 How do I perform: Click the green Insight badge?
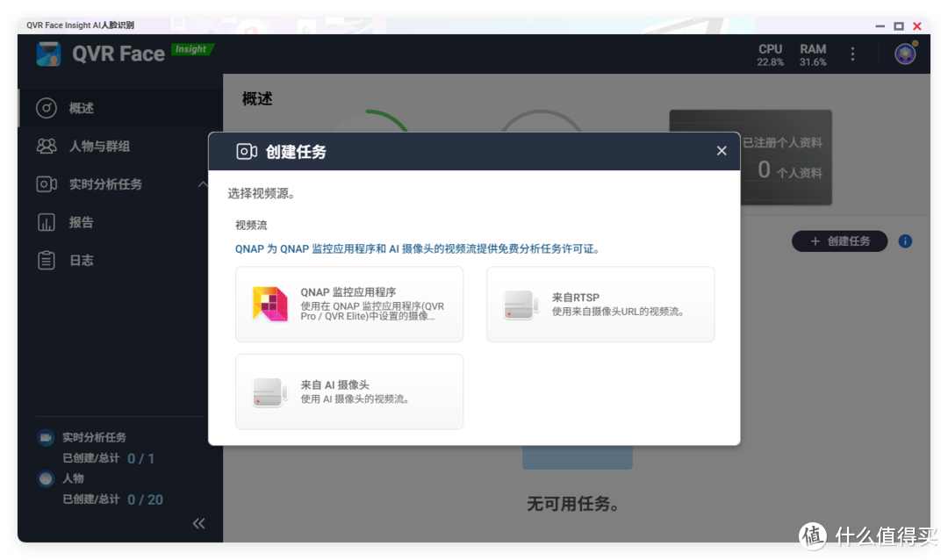(x=192, y=49)
